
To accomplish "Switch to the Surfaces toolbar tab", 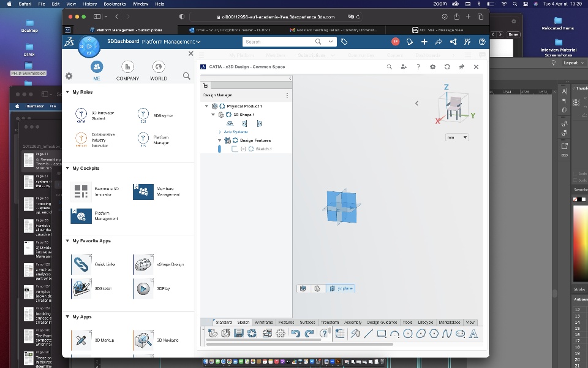I will (307, 322).
